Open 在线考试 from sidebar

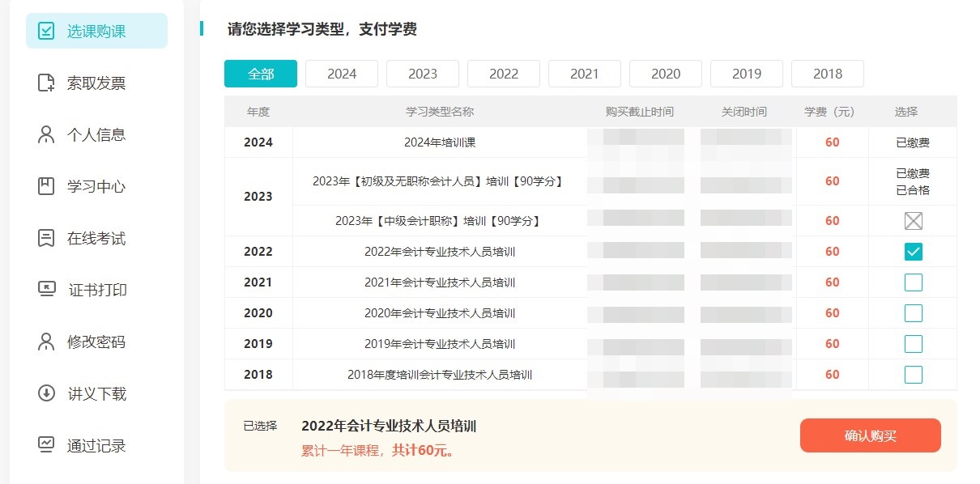pyautogui.click(x=96, y=238)
